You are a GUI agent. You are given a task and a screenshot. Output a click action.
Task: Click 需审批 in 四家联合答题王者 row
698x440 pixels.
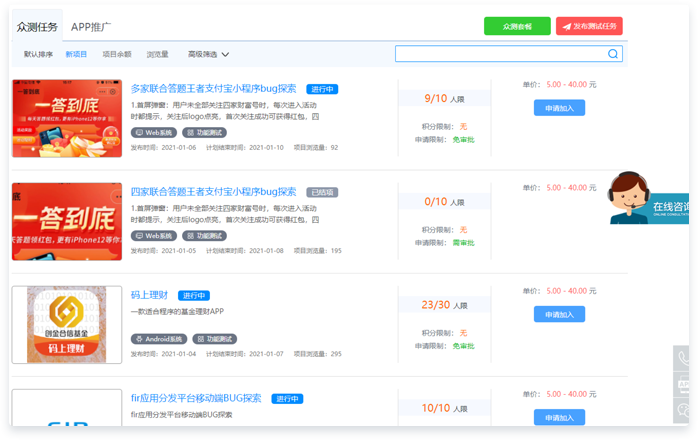tap(463, 243)
